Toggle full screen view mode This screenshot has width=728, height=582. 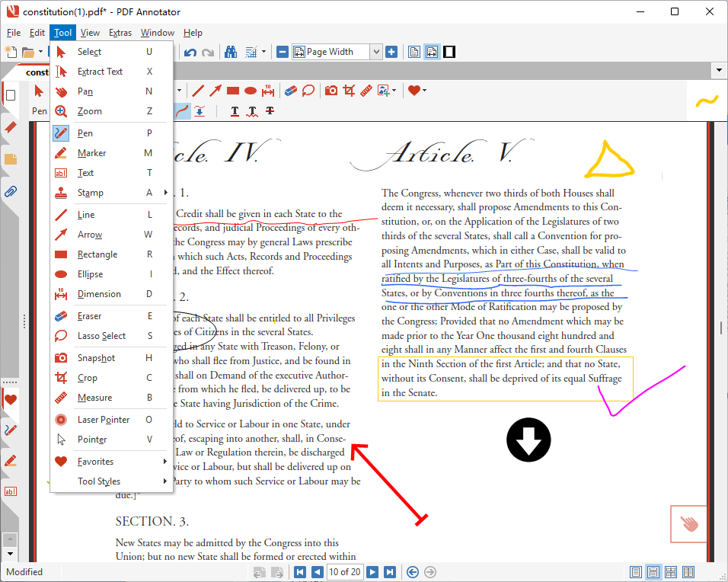click(x=449, y=52)
